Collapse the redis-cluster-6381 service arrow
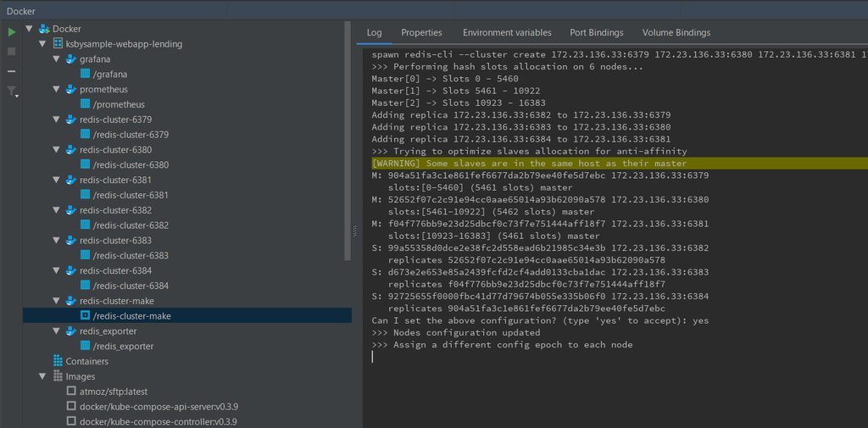This screenshot has height=428, width=868. tap(56, 180)
